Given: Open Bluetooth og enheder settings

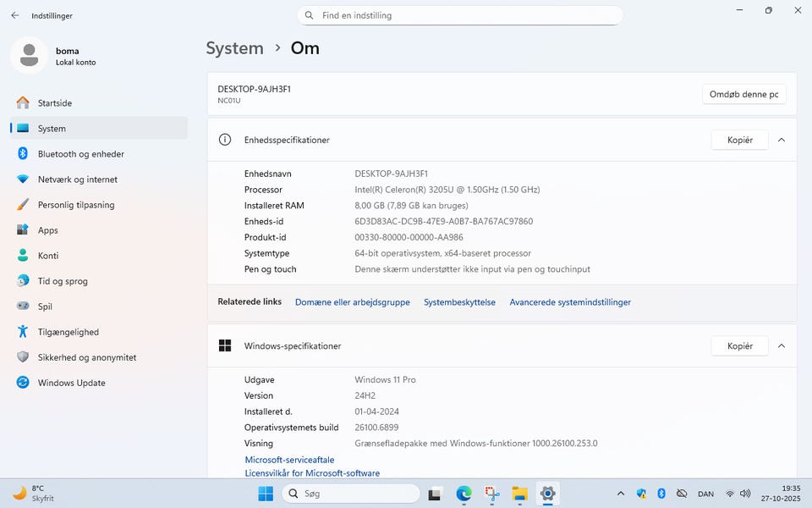Looking at the screenshot, I should pyautogui.click(x=80, y=154).
